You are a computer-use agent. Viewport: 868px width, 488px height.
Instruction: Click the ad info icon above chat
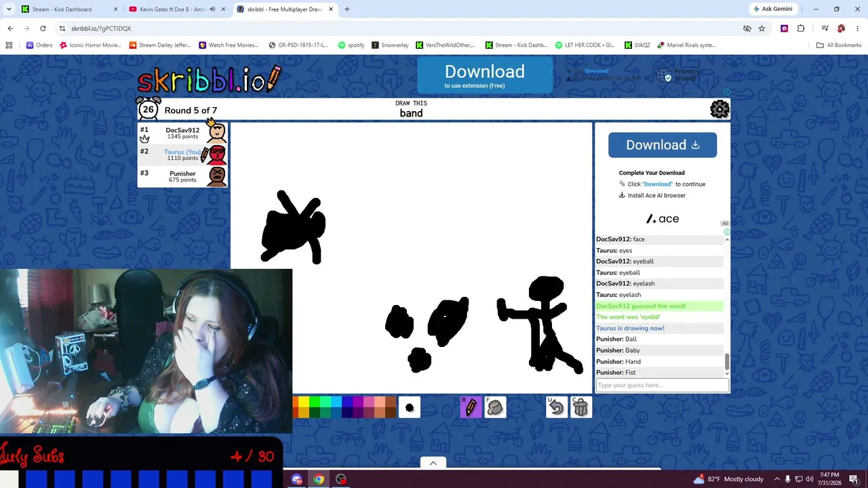pyautogui.click(x=727, y=232)
